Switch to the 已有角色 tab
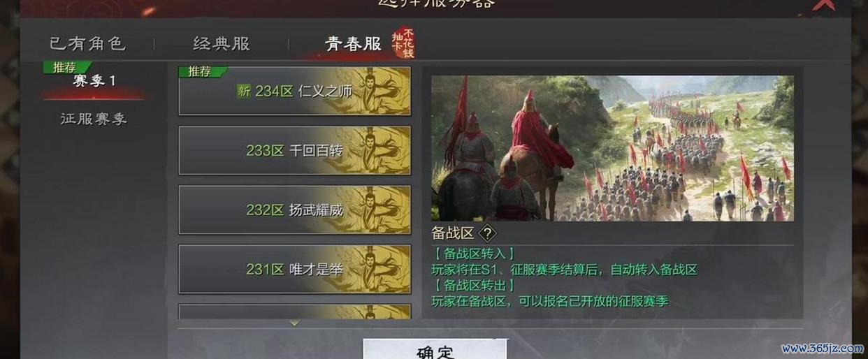Viewport: 868px width, 359px height. 87,43
